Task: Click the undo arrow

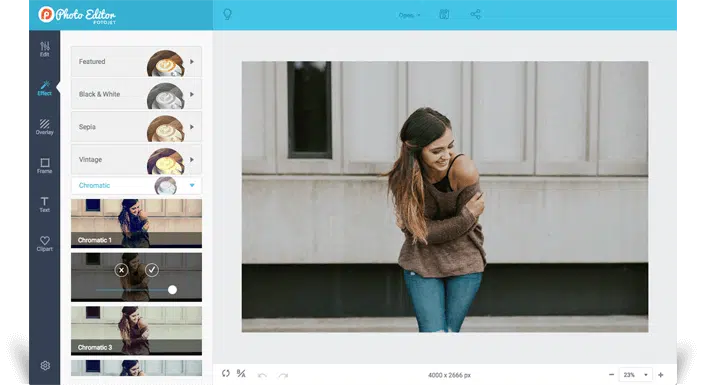Action: click(x=262, y=375)
